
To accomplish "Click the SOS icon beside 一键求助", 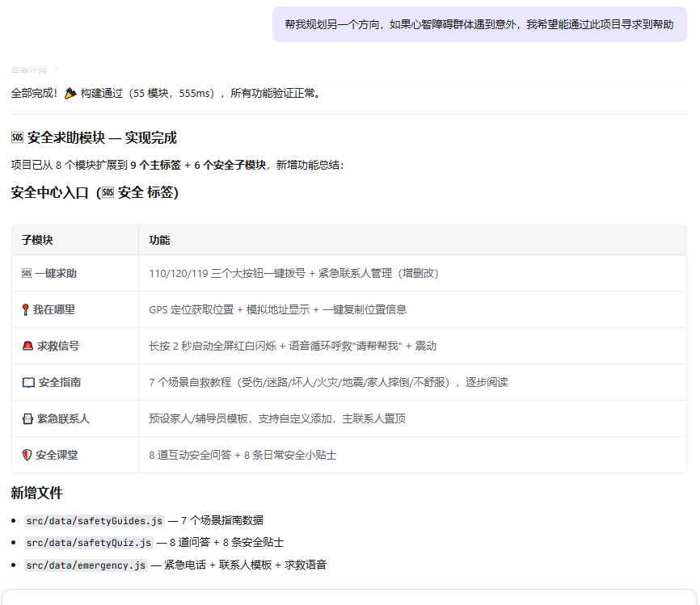I will (27, 274).
